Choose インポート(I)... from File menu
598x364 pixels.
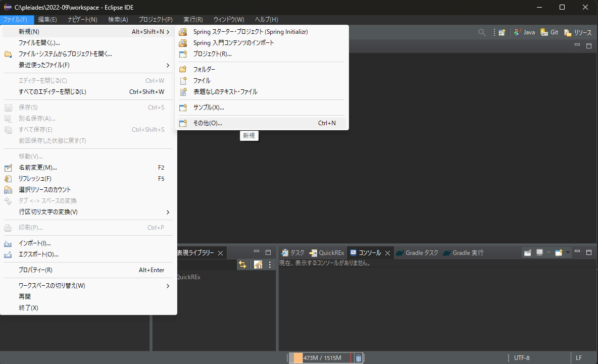(x=88, y=243)
